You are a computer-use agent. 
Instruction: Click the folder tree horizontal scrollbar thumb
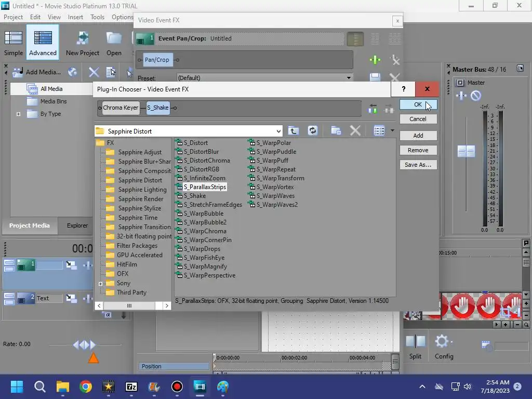129,305
